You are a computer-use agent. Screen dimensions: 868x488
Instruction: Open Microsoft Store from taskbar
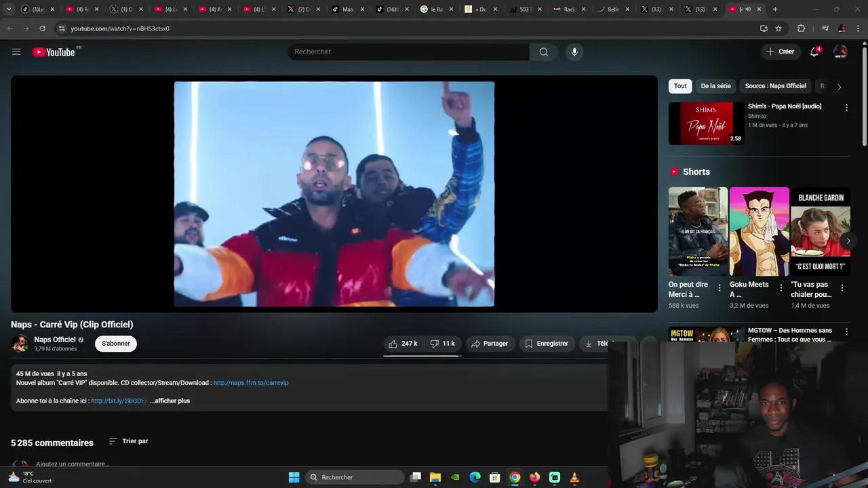[x=495, y=477]
